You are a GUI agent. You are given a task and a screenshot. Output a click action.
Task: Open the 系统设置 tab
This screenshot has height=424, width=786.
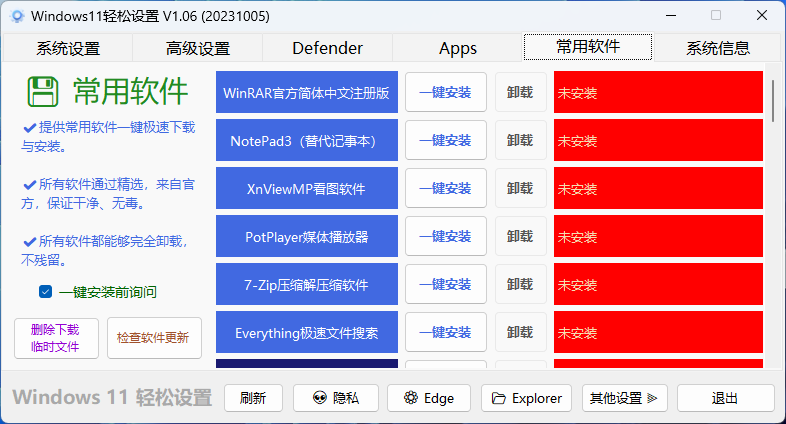(x=68, y=48)
